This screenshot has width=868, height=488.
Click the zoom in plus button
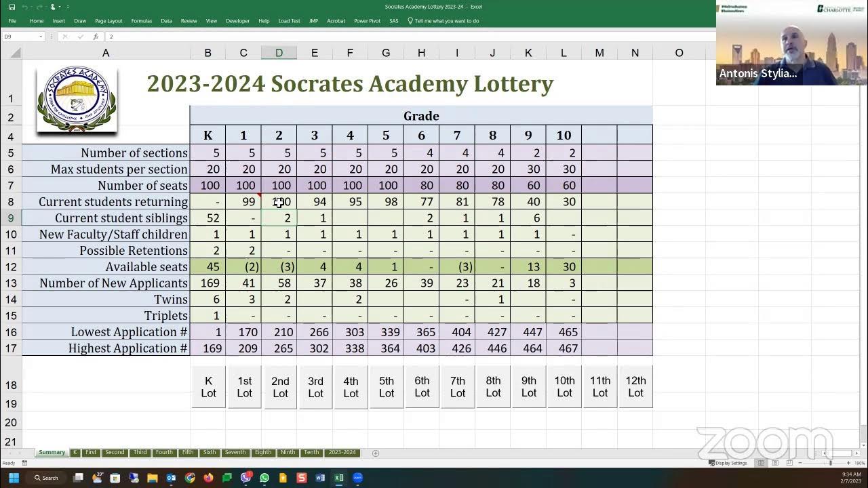point(848,463)
